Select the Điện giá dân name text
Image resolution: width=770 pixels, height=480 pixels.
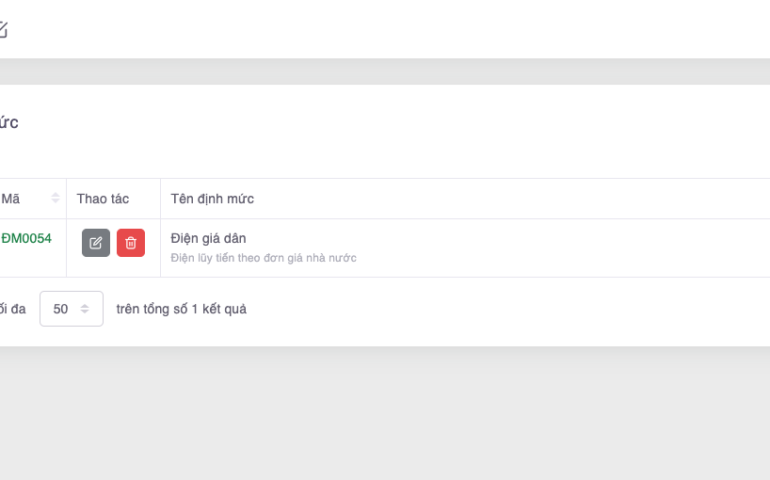[x=208, y=238]
